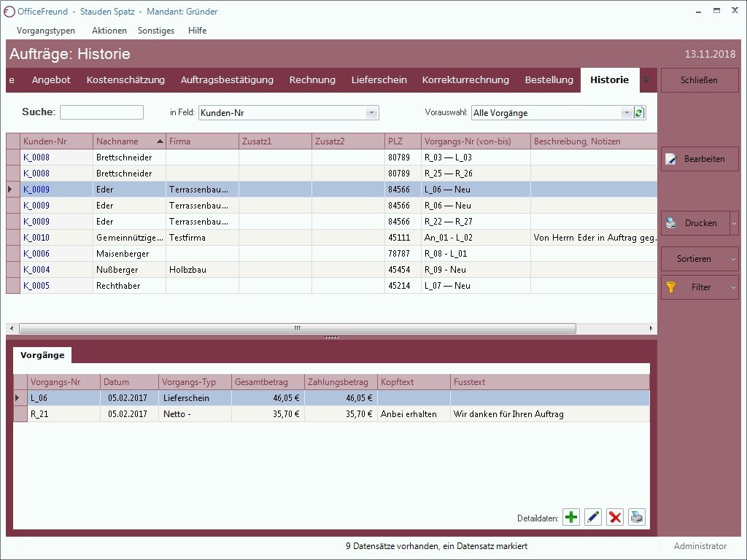The width and height of the screenshot is (747, 560).
Task: Sort by the Nachname column header
Action: point(129,141)
